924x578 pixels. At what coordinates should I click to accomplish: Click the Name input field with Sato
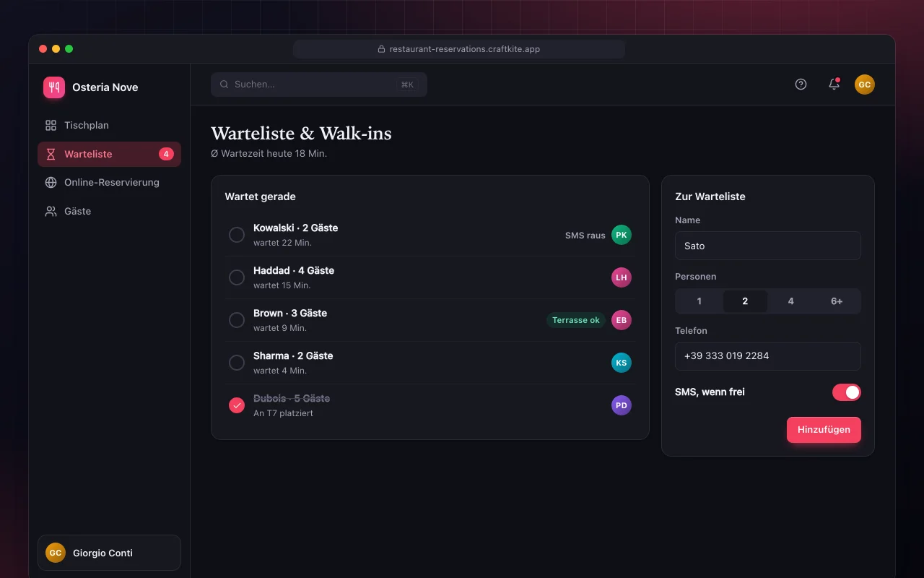768,246
